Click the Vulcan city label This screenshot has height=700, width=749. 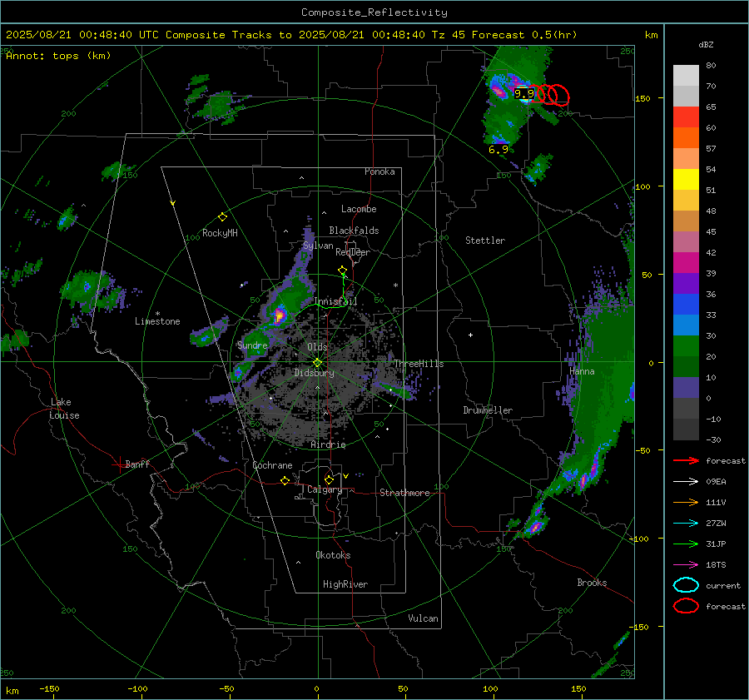tap(423, 618)
